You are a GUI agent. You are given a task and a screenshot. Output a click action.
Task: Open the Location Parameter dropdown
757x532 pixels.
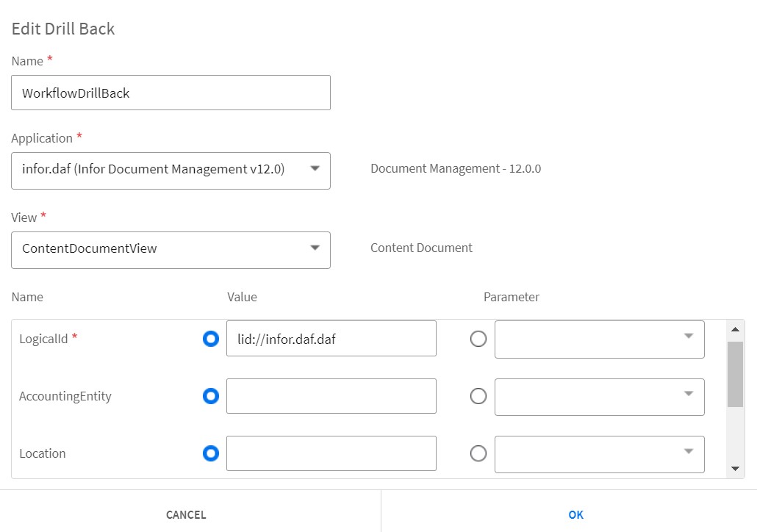click(599, 453)
